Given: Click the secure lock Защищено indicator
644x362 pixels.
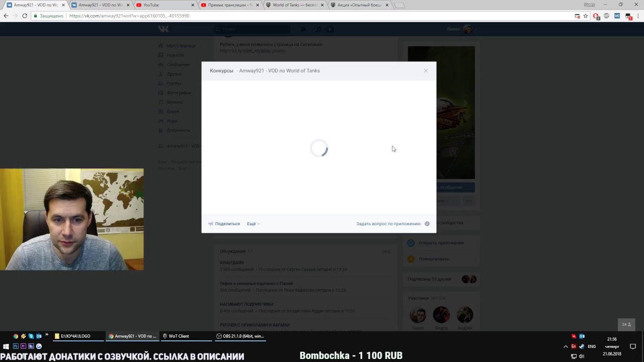Looking at the screenshot, I should (x=48, y=16).
